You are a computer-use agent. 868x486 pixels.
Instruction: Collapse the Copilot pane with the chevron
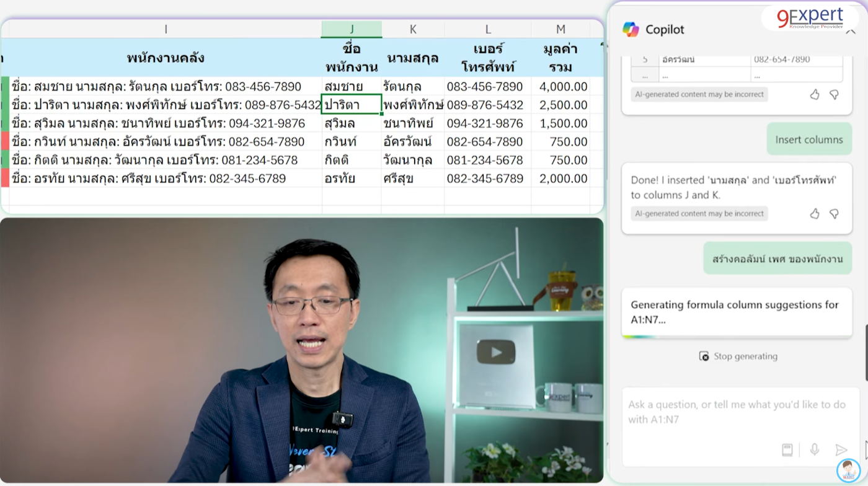[851, 30]
